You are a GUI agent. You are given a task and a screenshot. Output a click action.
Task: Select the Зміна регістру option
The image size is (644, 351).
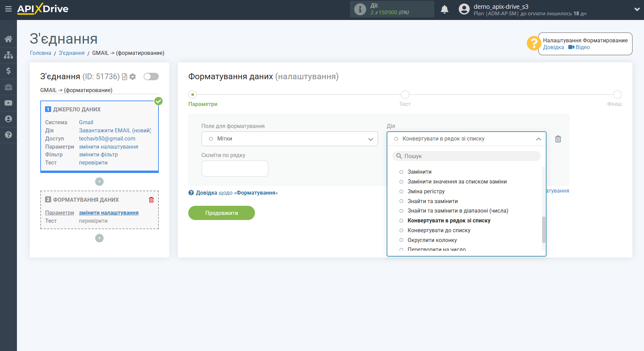(x=426, y=192)
